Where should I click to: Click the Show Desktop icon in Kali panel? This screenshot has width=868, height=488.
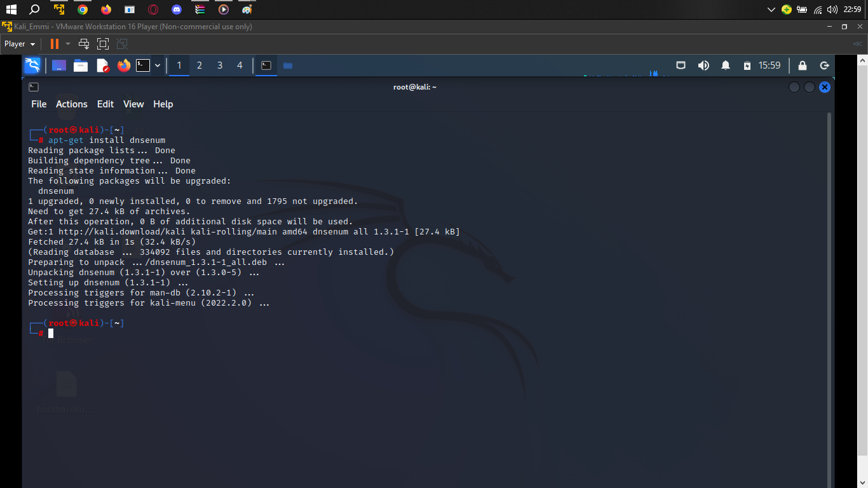59,65
